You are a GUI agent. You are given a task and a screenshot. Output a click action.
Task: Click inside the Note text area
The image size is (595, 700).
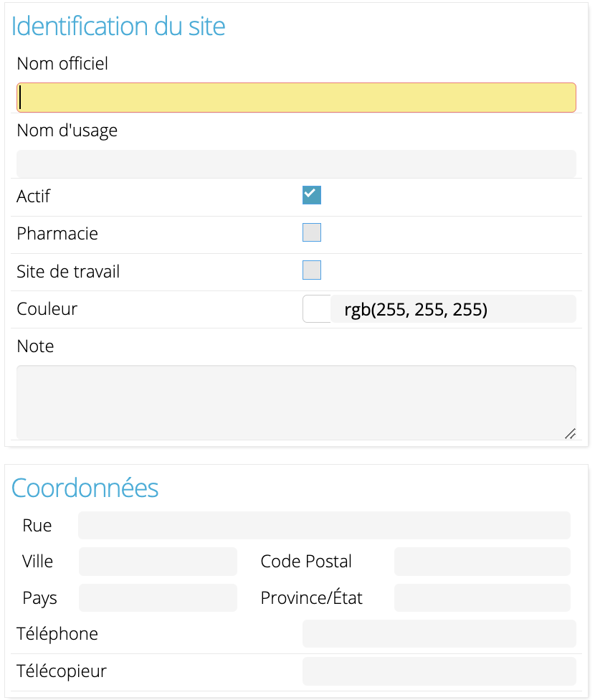coord(296,402)
